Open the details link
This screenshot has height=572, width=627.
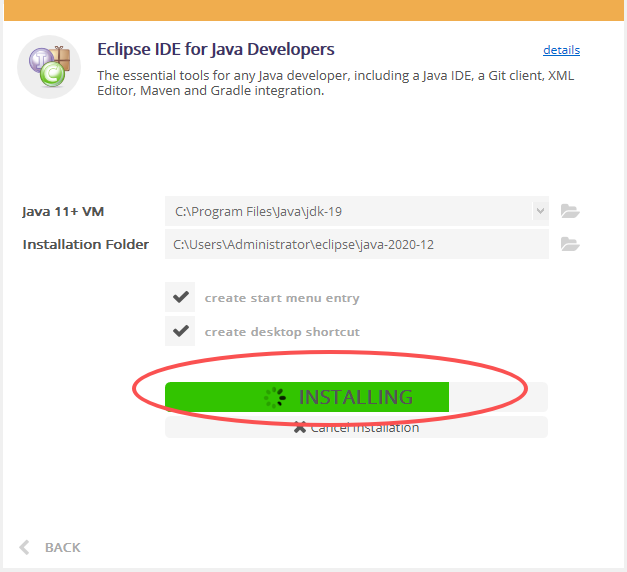(561, 50)
